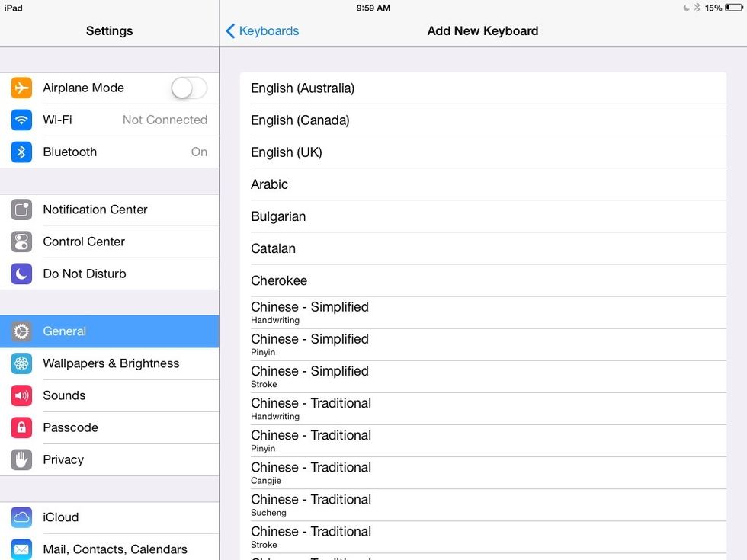Tap the Bluetooth On status text
The width and height of the screenshot is (747, 560).
point(199,152)
